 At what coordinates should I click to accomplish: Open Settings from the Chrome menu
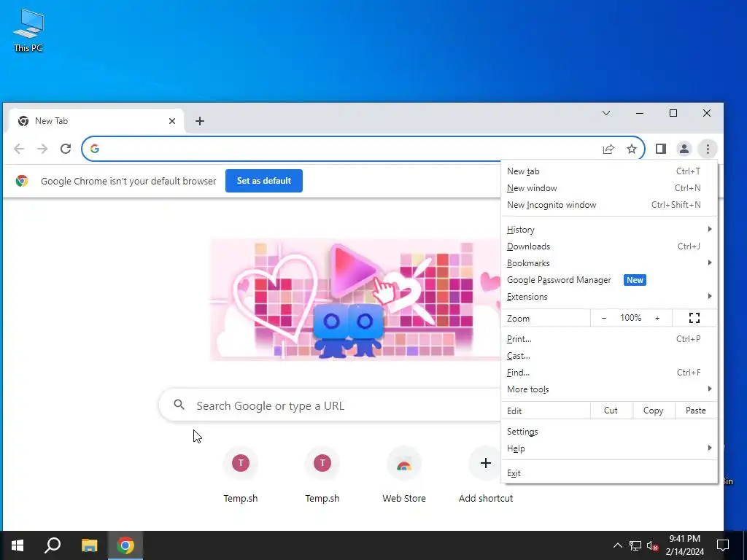(609, 432)
